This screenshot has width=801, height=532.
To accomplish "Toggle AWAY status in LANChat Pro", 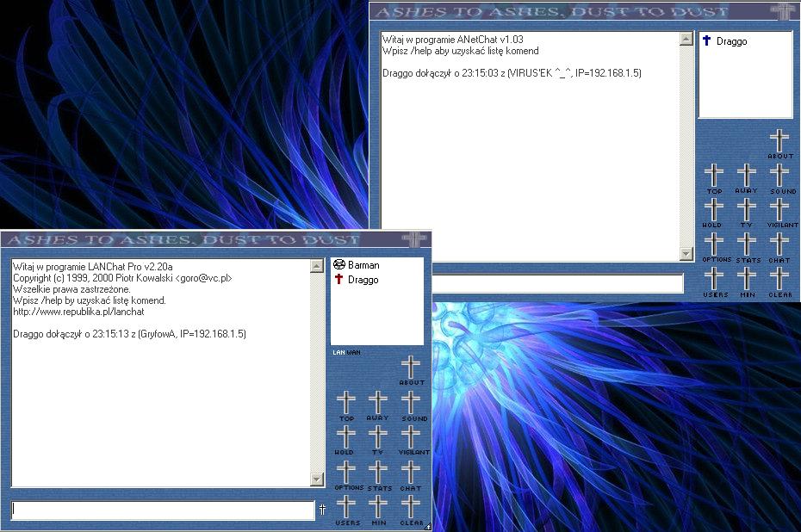I will (378, 403).
